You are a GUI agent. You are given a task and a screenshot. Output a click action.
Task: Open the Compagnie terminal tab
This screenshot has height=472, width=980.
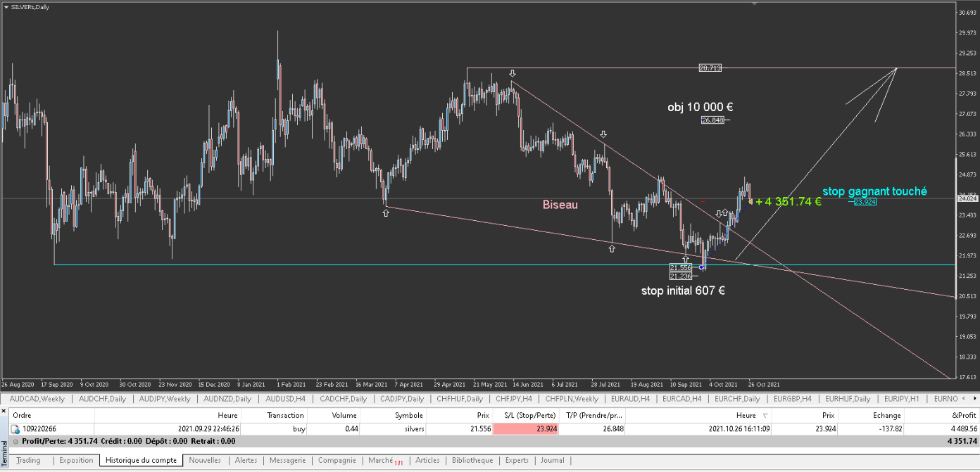337,460
